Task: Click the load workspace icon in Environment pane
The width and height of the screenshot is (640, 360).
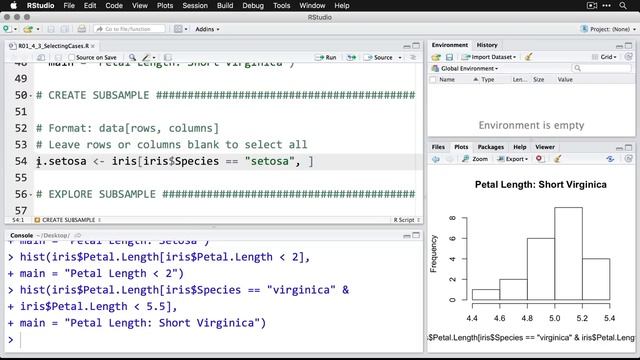Action: pos(436,57)
